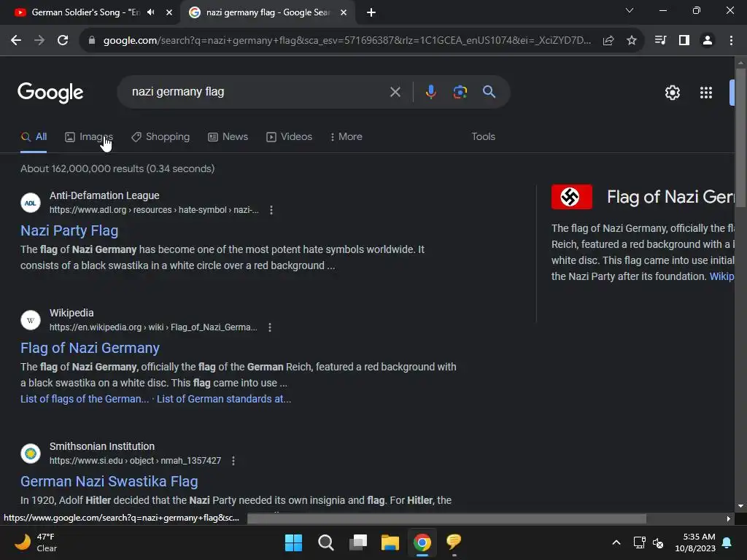Image resolution: width=747 pixels, height=560 pixels.
Task: Switch to German Soldier's Song YouTube tab
Action: click(x=86, y=12)
